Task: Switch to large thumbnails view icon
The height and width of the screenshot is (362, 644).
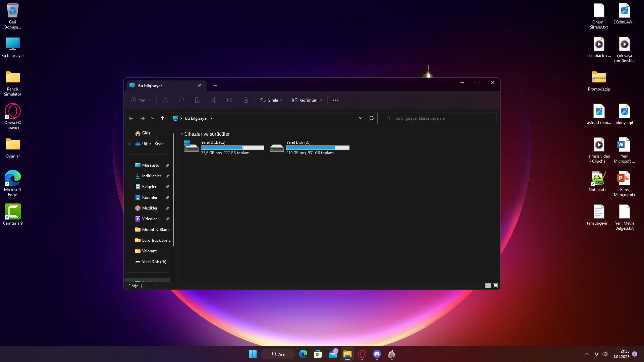Action: click(x=495, y=286)
